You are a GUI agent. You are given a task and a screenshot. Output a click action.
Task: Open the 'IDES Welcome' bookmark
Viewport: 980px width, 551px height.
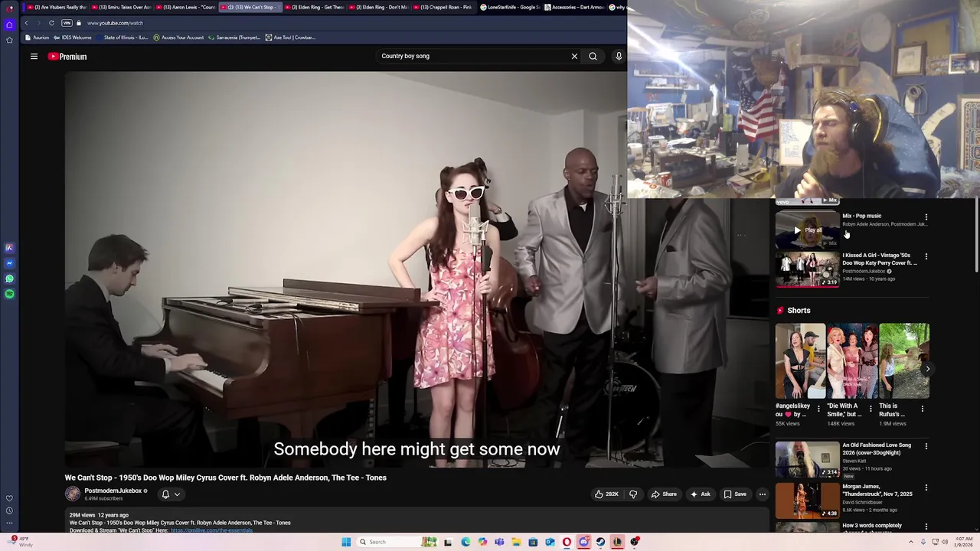coord(73,37)
